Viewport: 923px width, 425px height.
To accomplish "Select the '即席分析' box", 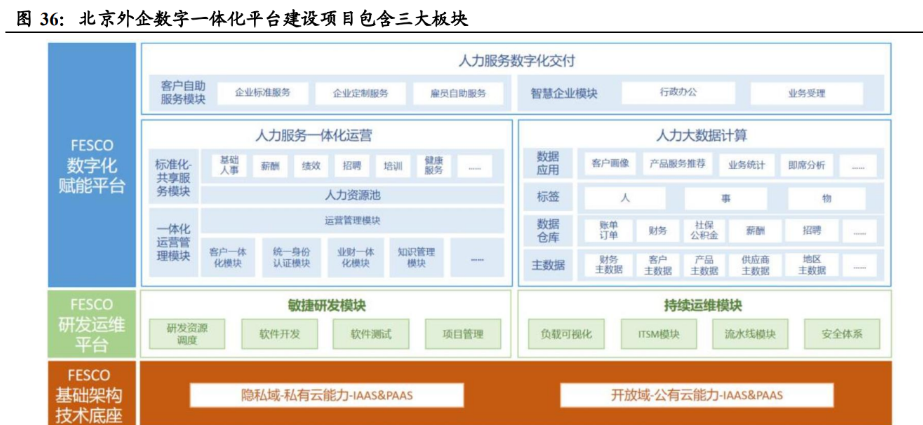I will pyautogui.click(x=806, y=165).
